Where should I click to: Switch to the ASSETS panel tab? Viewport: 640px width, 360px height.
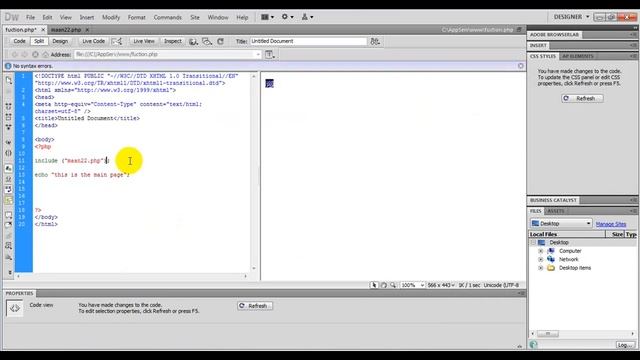(556, 211)
